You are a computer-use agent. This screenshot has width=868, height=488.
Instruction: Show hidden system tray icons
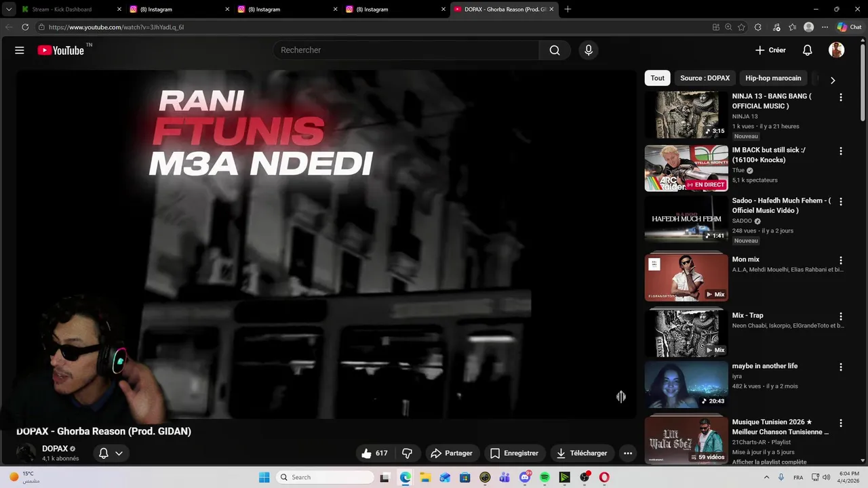tap(767, 477)
